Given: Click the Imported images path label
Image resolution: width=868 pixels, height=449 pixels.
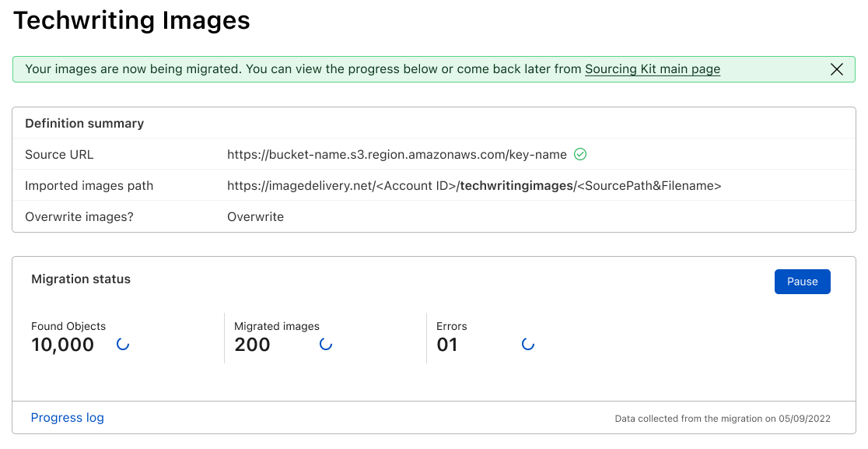Looking at the screenshot, I should [89, 185].
